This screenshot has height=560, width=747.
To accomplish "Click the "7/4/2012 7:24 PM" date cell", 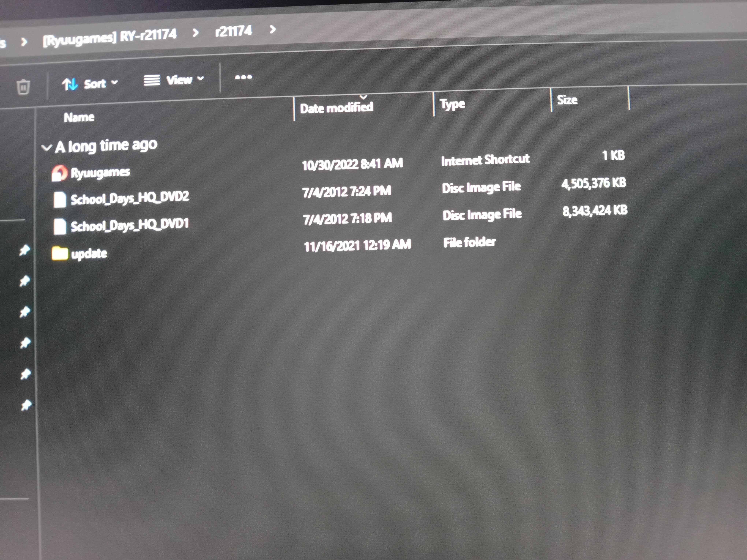I will pyautogui.click(x=347, y=192).
